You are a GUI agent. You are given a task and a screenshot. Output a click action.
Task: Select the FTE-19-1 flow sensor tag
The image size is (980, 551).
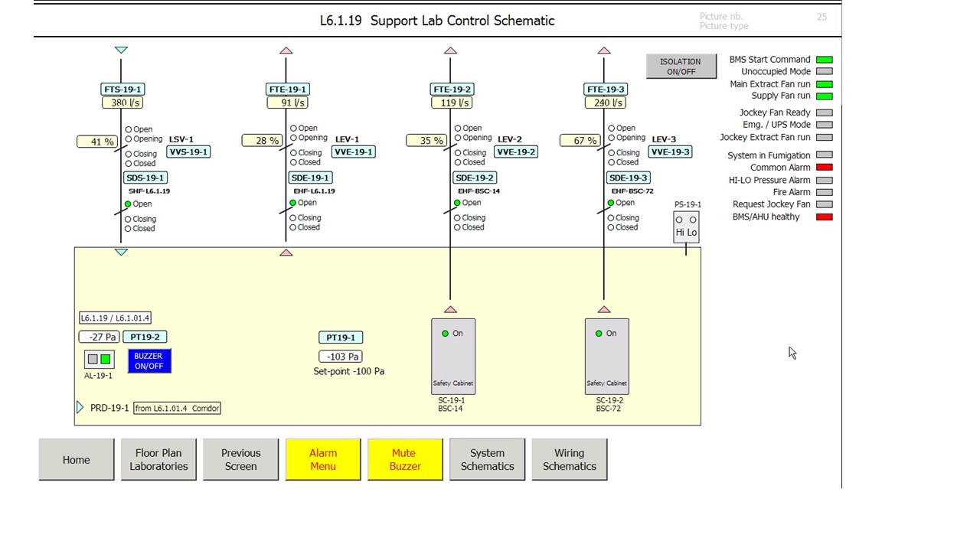point(287,89)
